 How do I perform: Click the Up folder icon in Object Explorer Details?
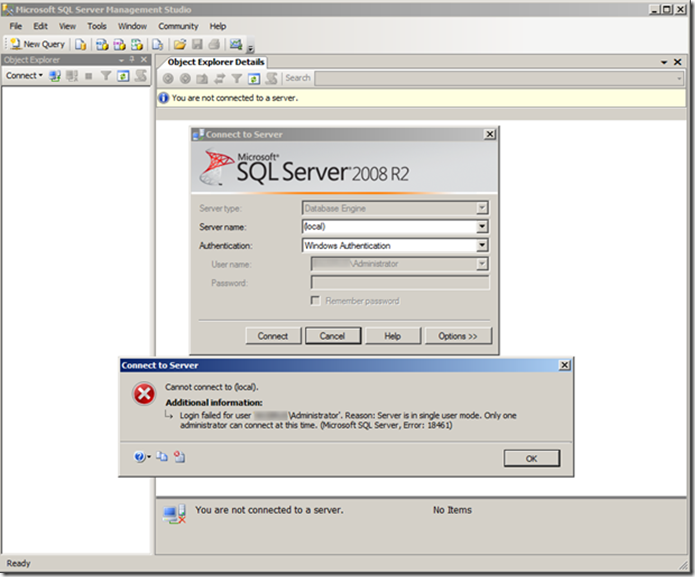(202, 78)
